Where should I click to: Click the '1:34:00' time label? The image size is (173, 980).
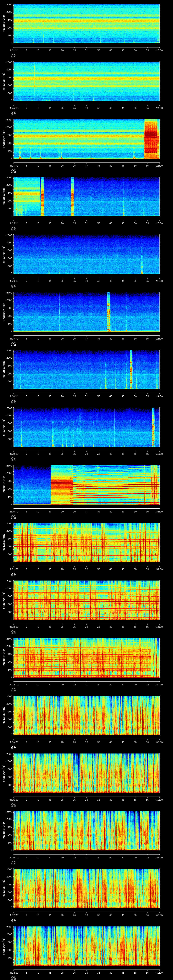[14, 742]
